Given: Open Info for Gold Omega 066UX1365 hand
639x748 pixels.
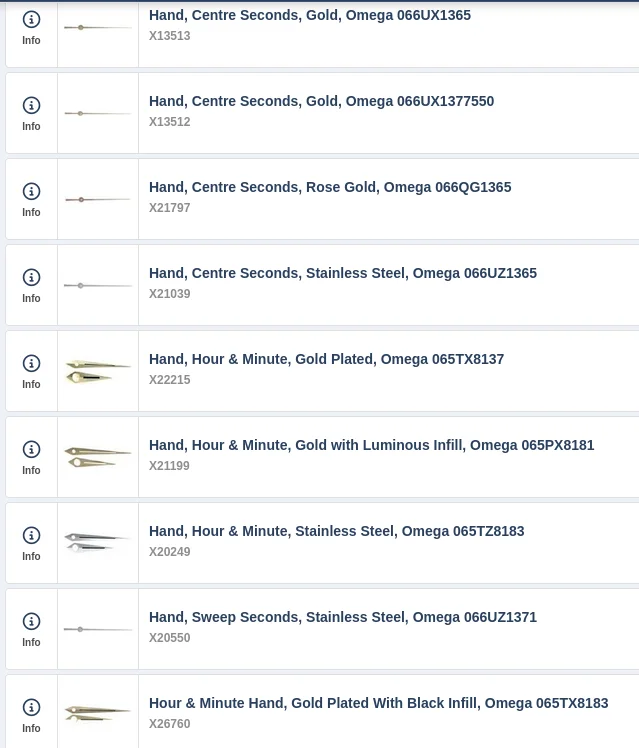Looking at the screenshot, I should point(31,26).
